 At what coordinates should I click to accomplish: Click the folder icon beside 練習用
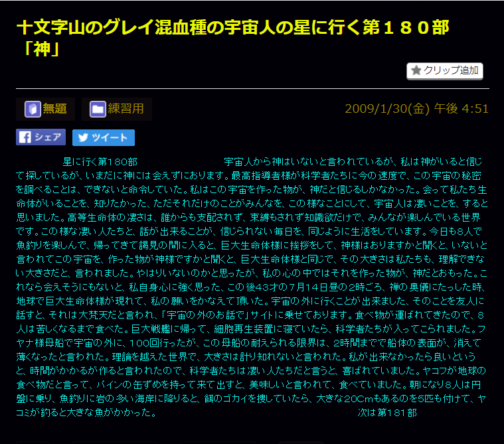point(98,109)
